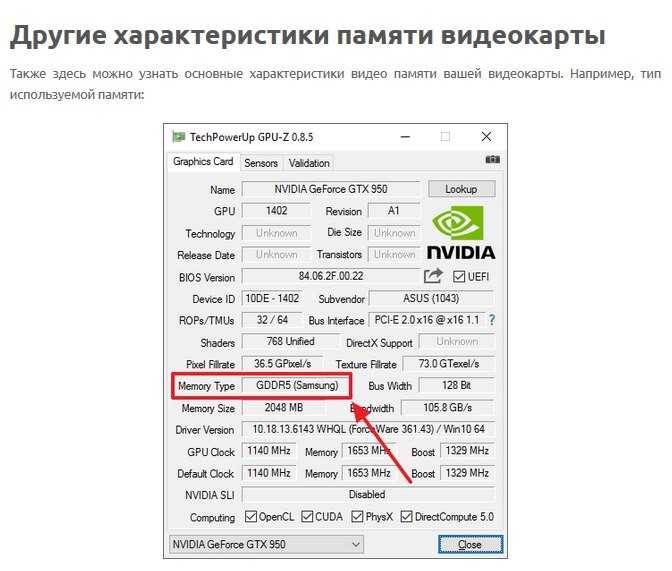Close the GPU-Z window with X
The image size is (672, 571).
click(x=486, y=137)
